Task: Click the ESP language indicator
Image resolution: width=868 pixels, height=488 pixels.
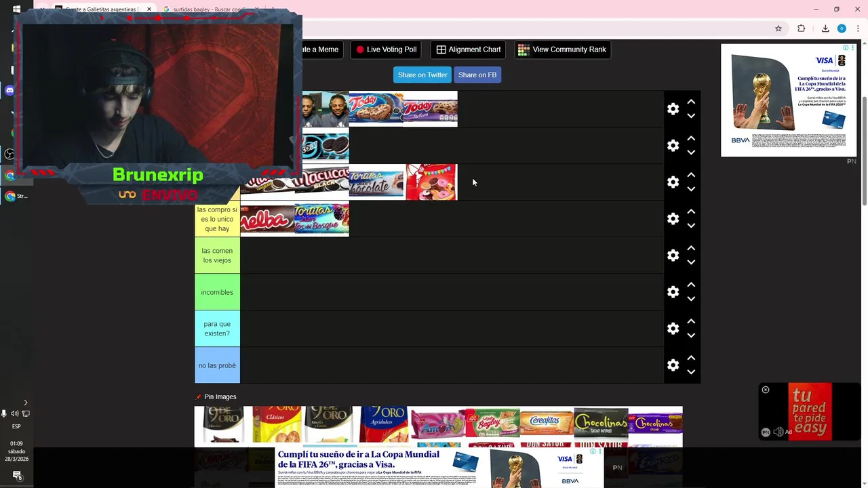Action: tap(16, 426)
